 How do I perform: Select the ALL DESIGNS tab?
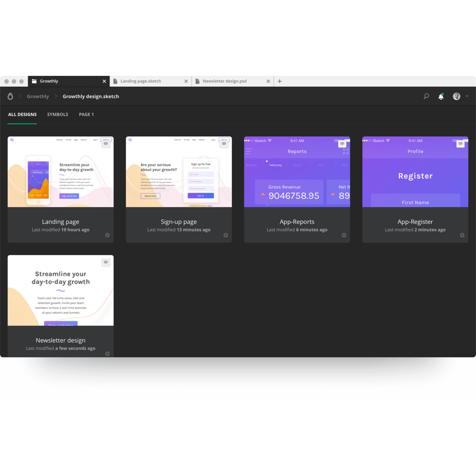click(x=22, y=115)
